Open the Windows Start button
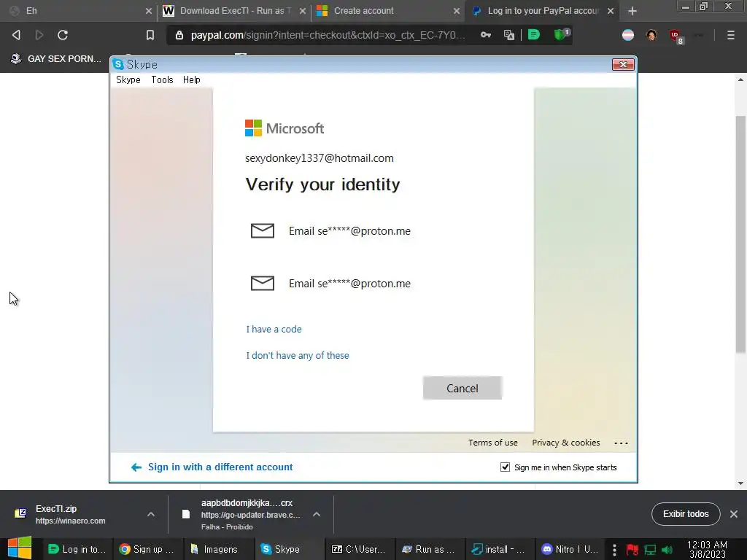This screenshot has width=747, height=560. tap(20, 548)
